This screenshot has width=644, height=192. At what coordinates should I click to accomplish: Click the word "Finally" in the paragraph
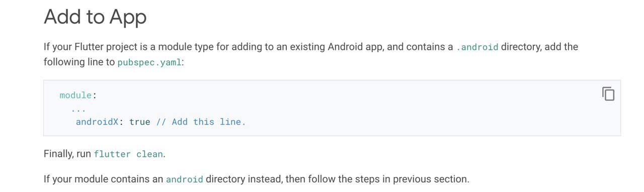click(58, 154)
